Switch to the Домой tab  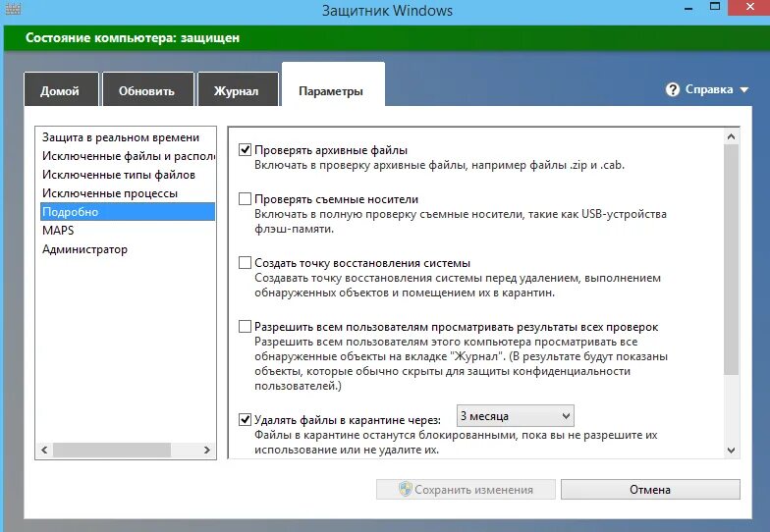pyautogui.click(x=61, y=89)
